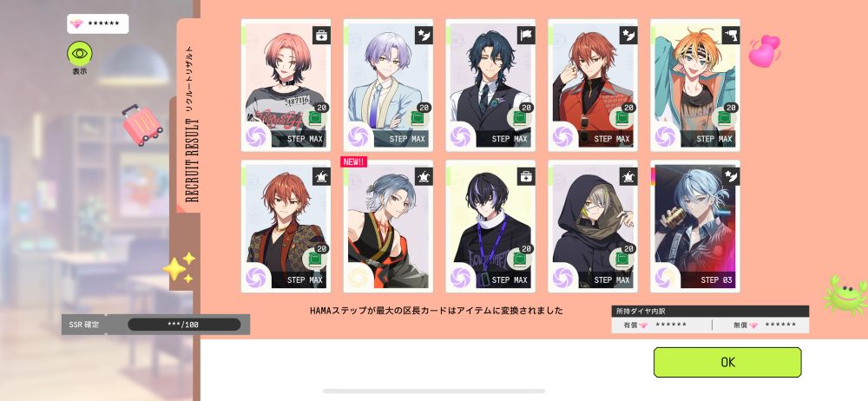Click the first-aid icon on the pink-haired card

(321, 36)
